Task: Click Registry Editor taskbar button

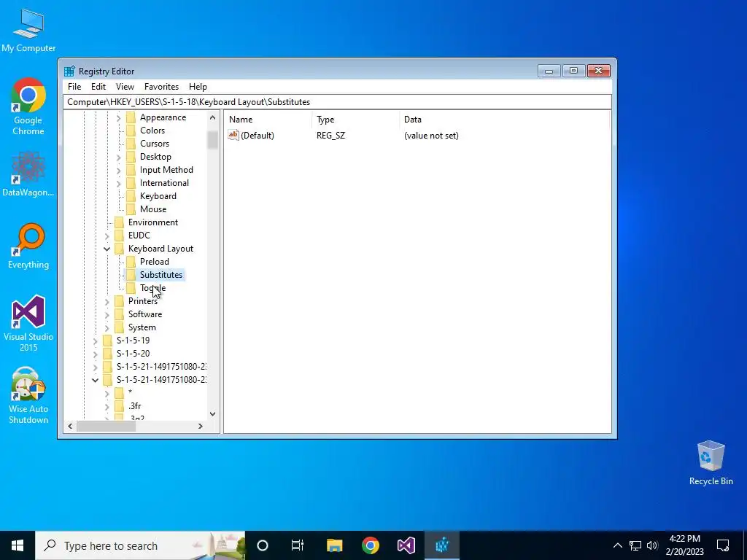Action: pos(442,545)
